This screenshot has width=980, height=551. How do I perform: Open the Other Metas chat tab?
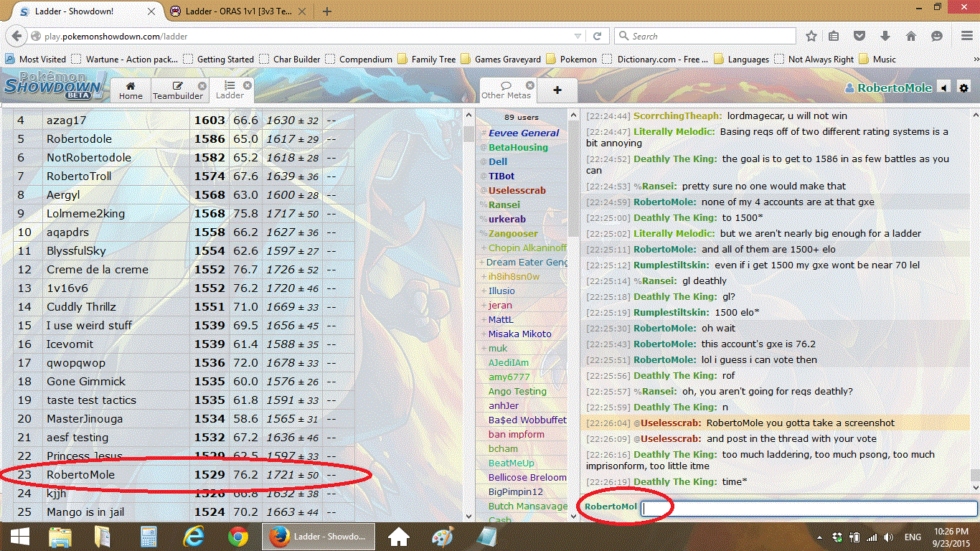click(x=507, y=90)
